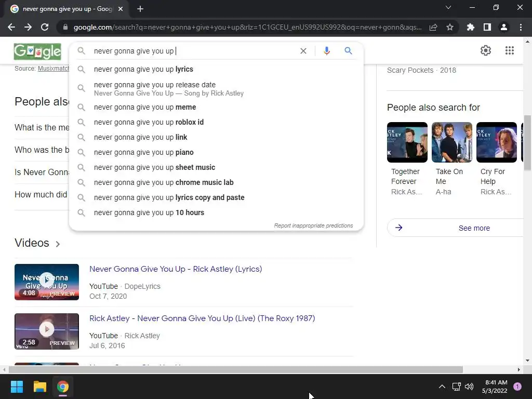Expand the 'Who was the b...' question
The height and width of the screenshot is (399, 532).
coord(42,150)
